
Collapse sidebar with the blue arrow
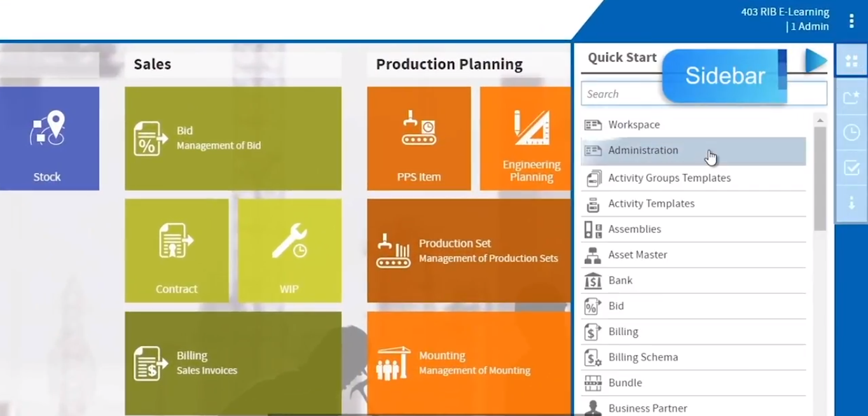[815, 61]
